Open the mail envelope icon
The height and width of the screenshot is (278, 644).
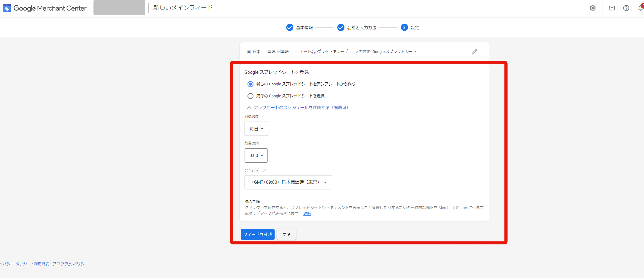612,8
